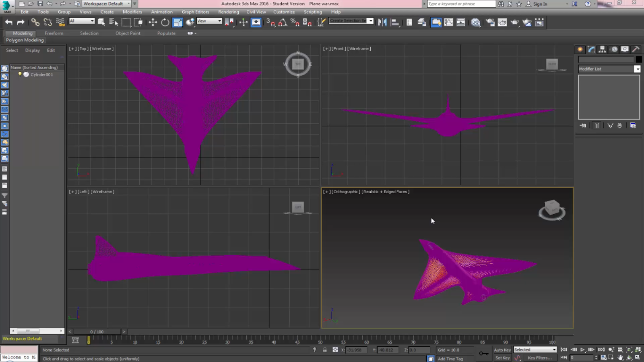Click the object color swatch in Modify panel

click(639, 60)
